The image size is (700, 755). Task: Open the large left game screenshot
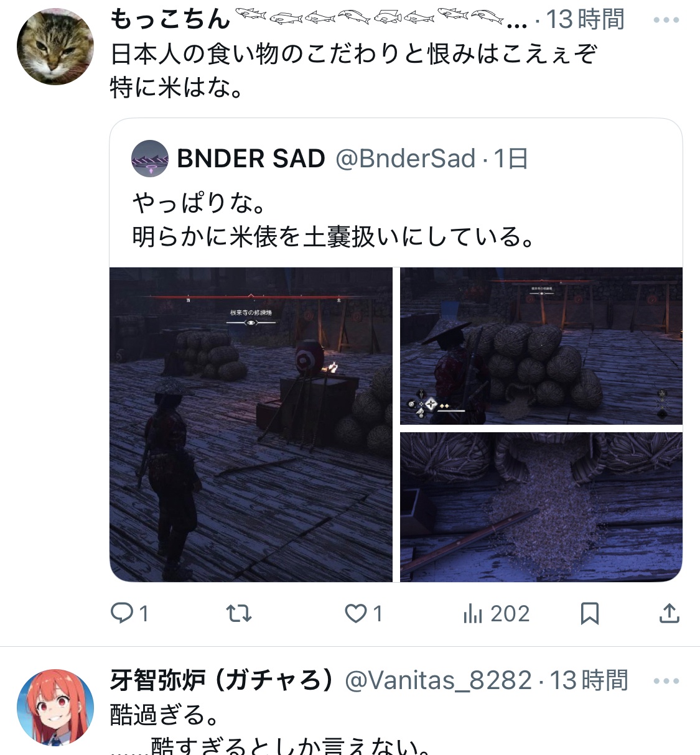251,425
